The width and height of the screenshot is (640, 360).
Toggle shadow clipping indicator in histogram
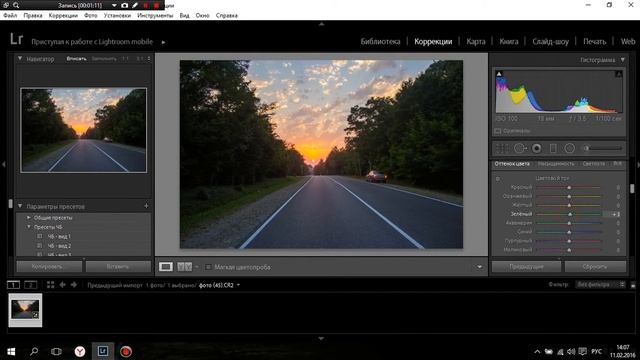(x=499, y=74)
